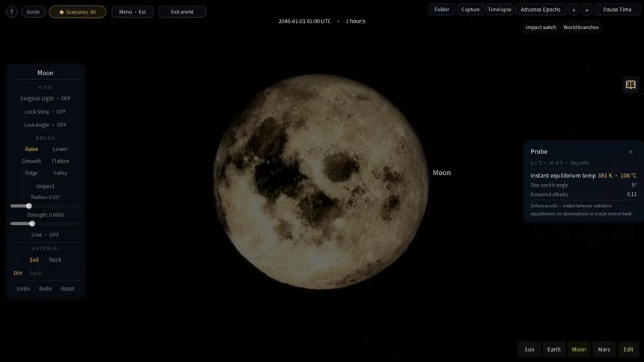
Task: Close the Probe panel
Action: 631,152
